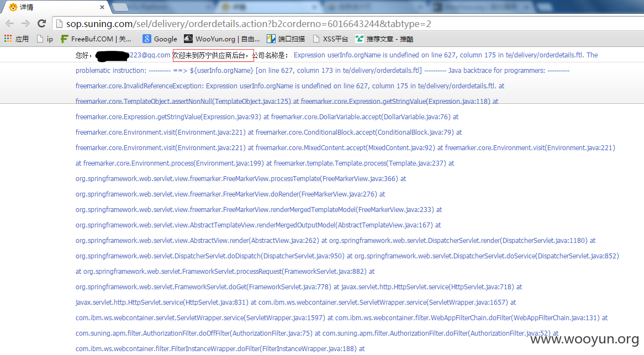644x355 pixels.
Task: Click the page icon in the address bar
Action: (59, 24)
